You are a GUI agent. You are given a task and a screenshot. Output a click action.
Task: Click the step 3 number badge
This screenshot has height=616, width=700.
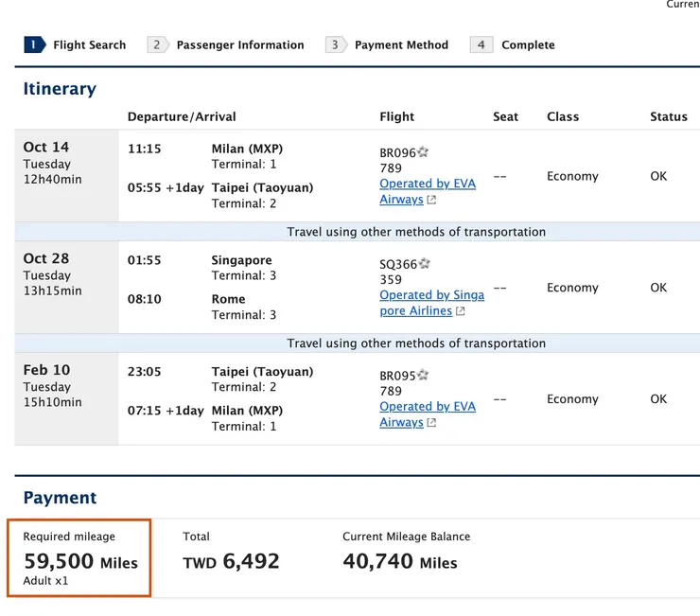pos(335,44)
